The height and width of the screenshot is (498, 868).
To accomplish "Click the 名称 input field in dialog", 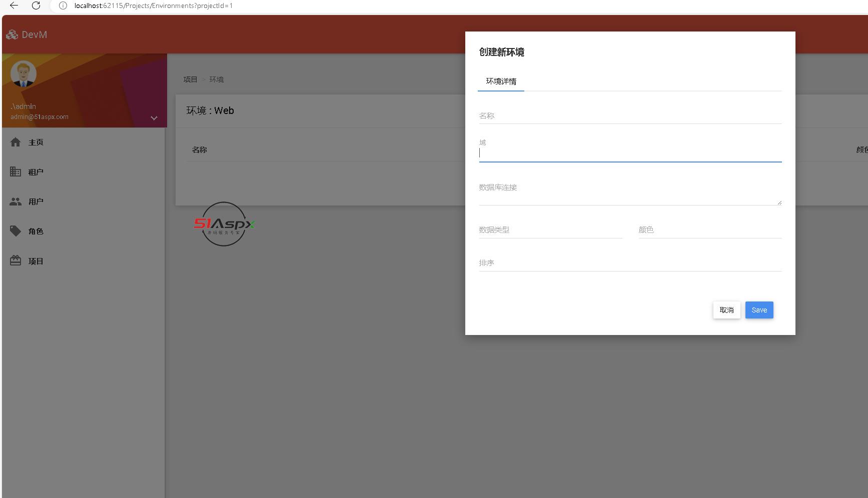I will point(630,116).
